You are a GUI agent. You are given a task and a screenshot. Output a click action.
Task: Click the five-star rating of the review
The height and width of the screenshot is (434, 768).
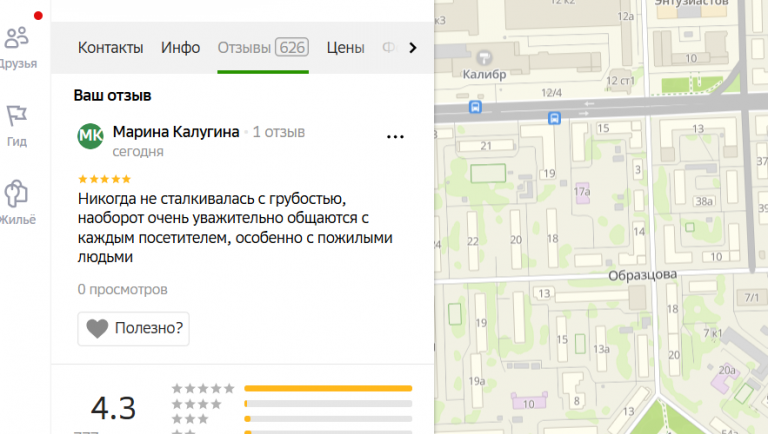click(x=104, y=179)
